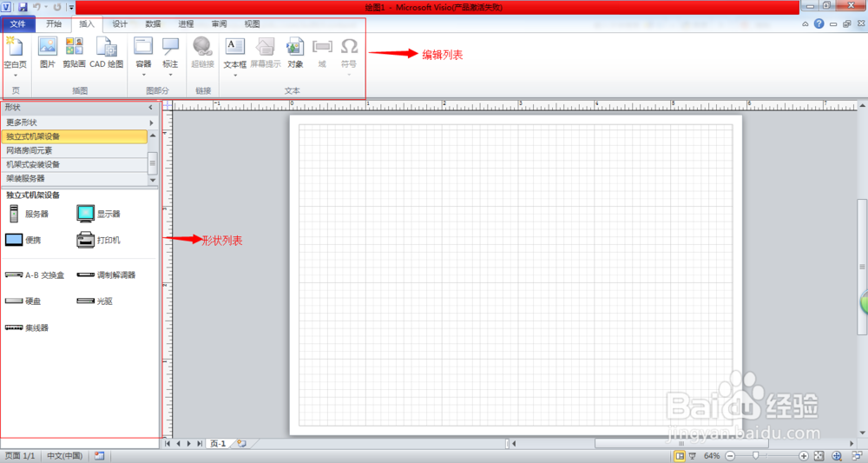Image resolution: width=868 pixels, height=463 pixels.
Task: Switch to the 数据 data tab
Action: point(154,23)
